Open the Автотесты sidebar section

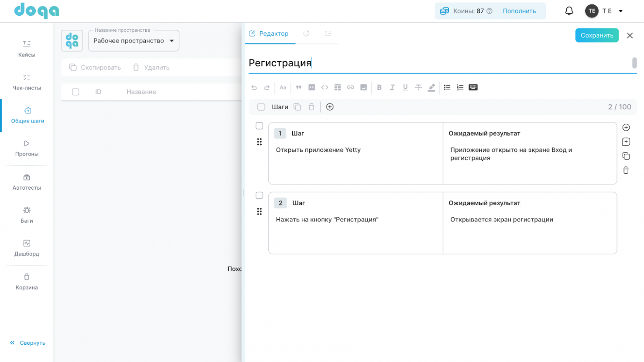(27, 182)
